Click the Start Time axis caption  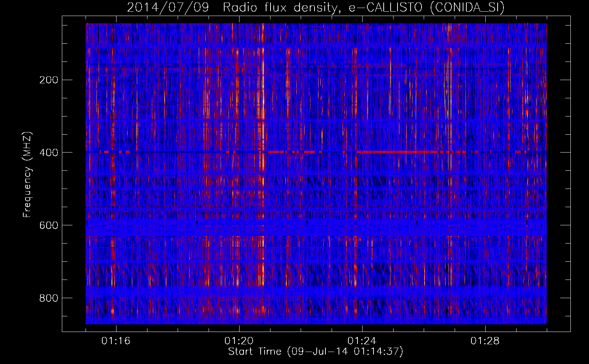coord(315,352)
